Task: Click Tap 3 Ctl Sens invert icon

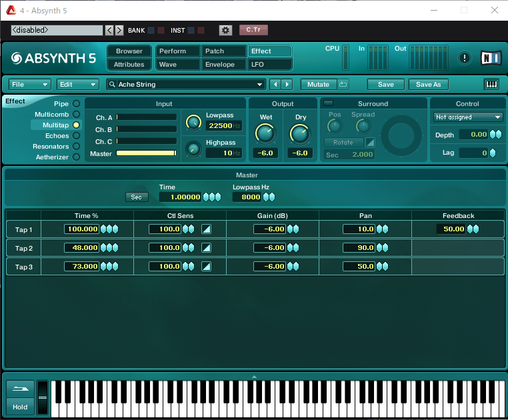Action: point(207,267)
